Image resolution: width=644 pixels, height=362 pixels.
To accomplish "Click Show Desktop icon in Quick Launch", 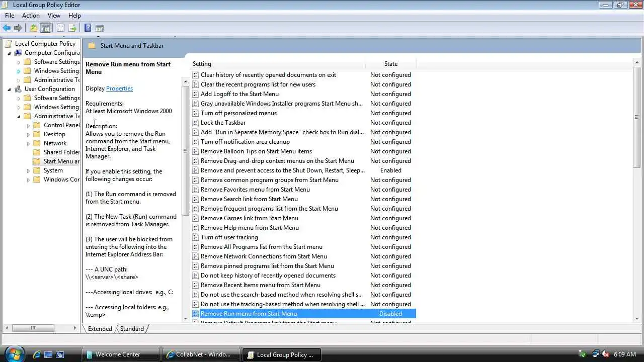I will point(48,354).
